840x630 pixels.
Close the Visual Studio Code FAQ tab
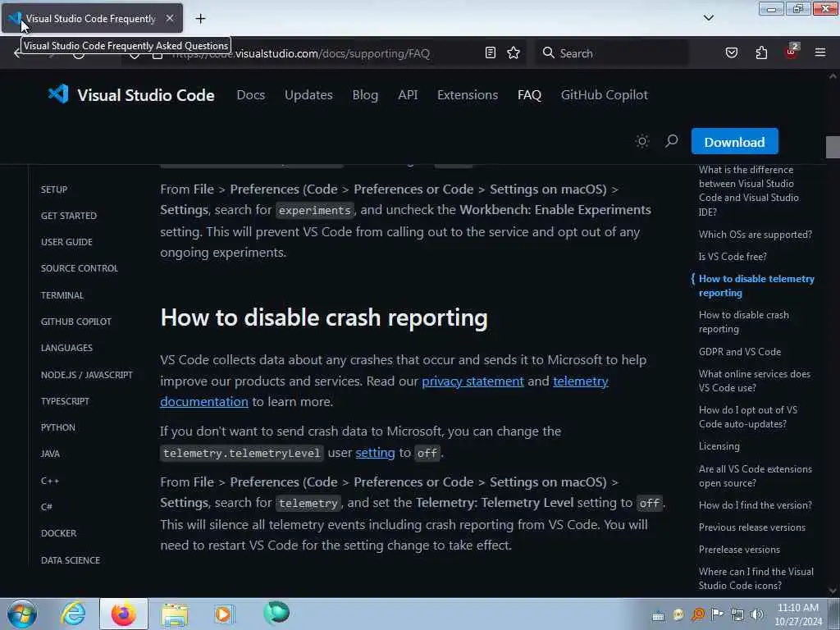(x=169, y=18)
